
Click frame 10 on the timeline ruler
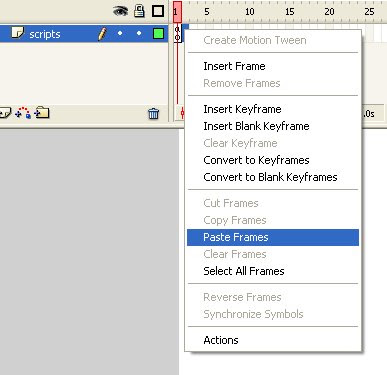pos(250,12)
